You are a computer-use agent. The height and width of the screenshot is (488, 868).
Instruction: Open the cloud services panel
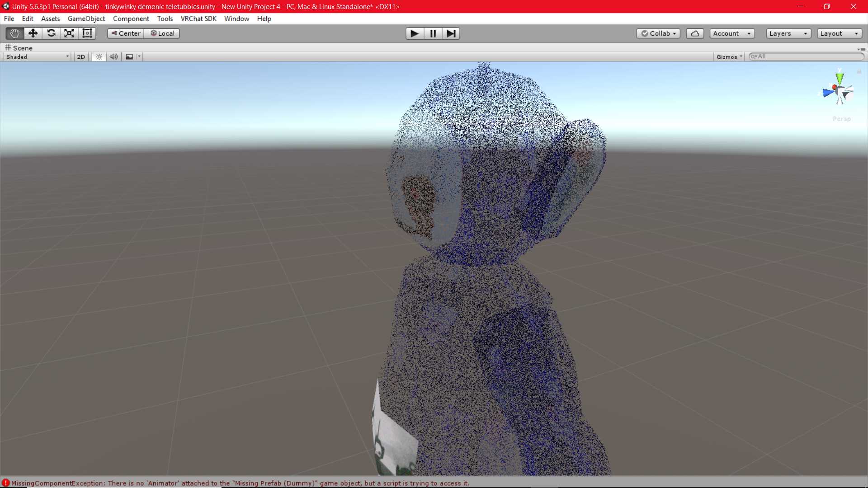[x=695, y=33]
